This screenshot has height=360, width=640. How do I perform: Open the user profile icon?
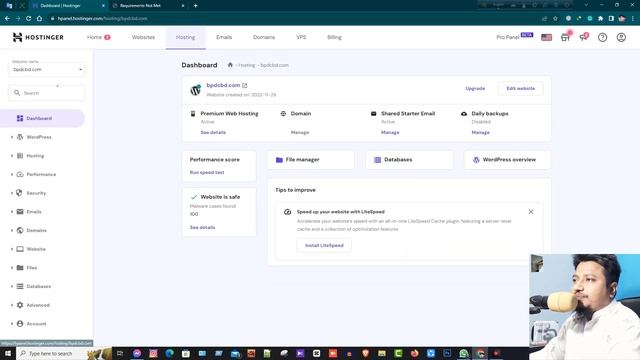(621, 37)
